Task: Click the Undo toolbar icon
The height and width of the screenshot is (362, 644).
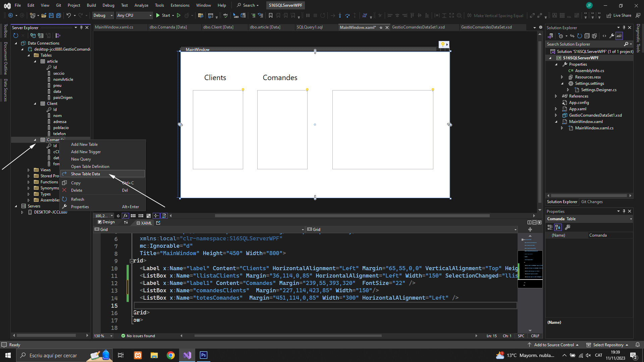Action: point(68,15)
